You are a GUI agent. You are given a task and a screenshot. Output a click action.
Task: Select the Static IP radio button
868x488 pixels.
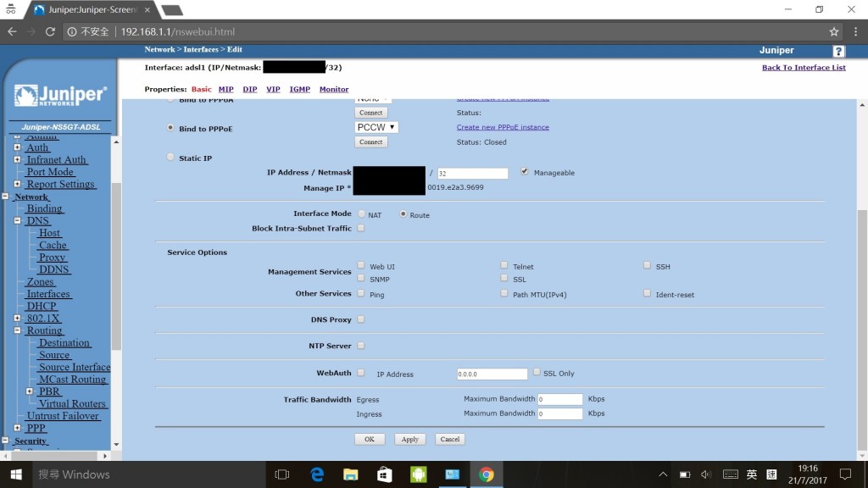tap(170, 157)
